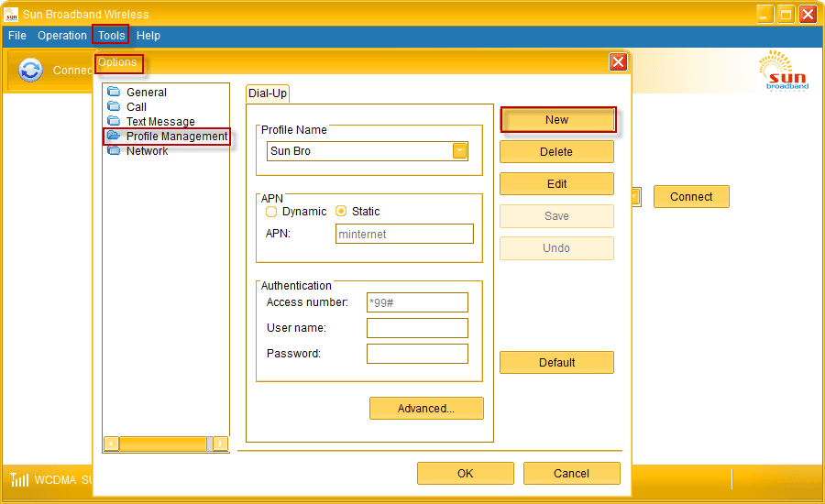Click the Call folder icon
Screen dimensions: 825x504
tap(114, 106)
